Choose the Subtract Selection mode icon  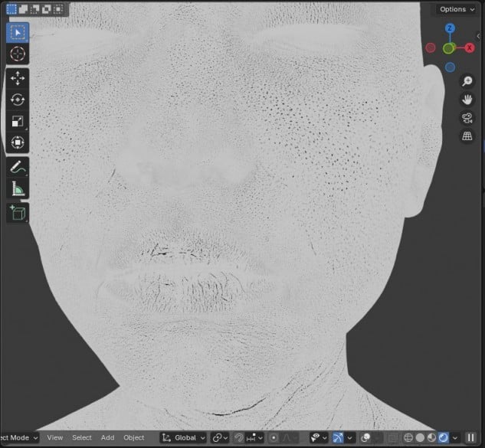pos(35,9)
